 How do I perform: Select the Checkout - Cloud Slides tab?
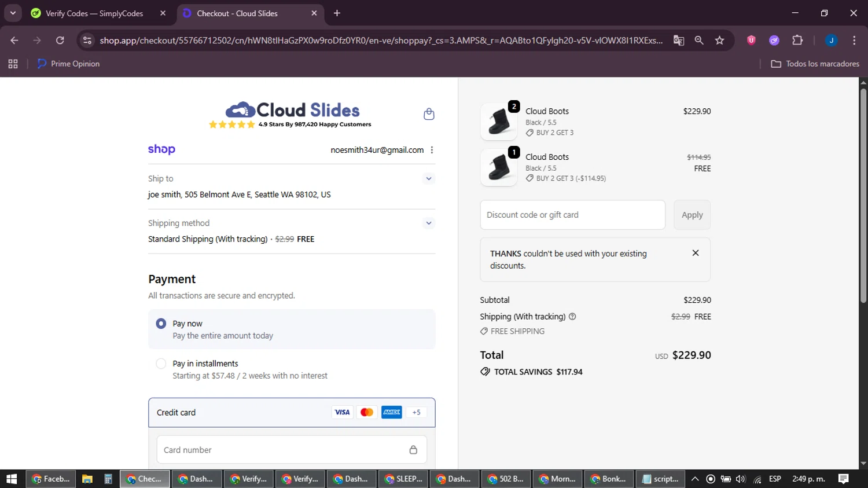pyautogui.click(x=237, y=13)
